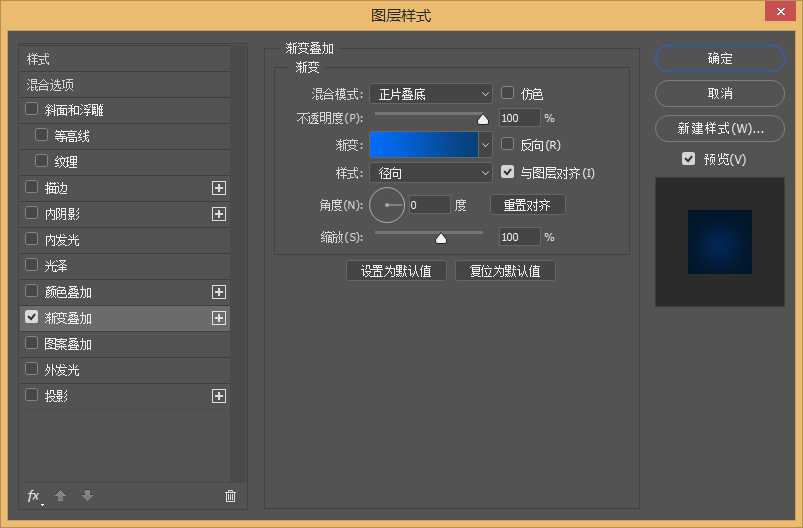803x528 pixels.
Task: Click the trash delete effect icon
Action: click(230, 496)
